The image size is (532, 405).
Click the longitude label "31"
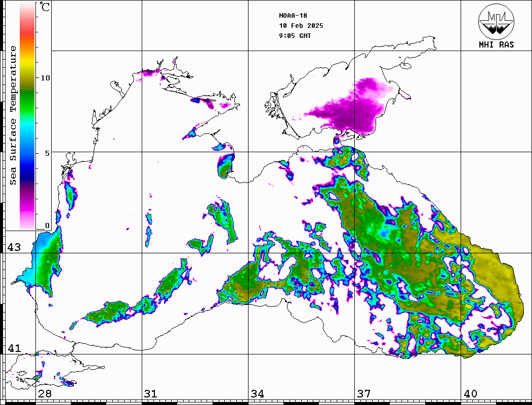(x=151, y=393)
